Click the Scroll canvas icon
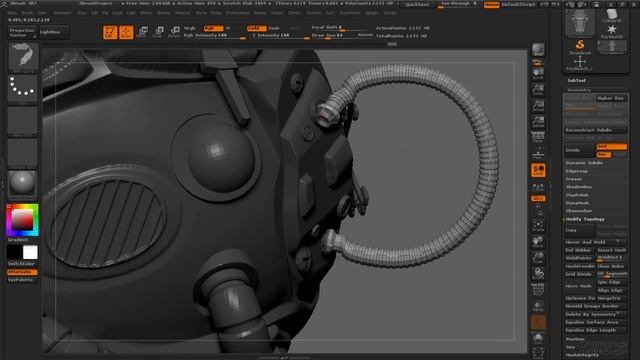 point(538,73)
